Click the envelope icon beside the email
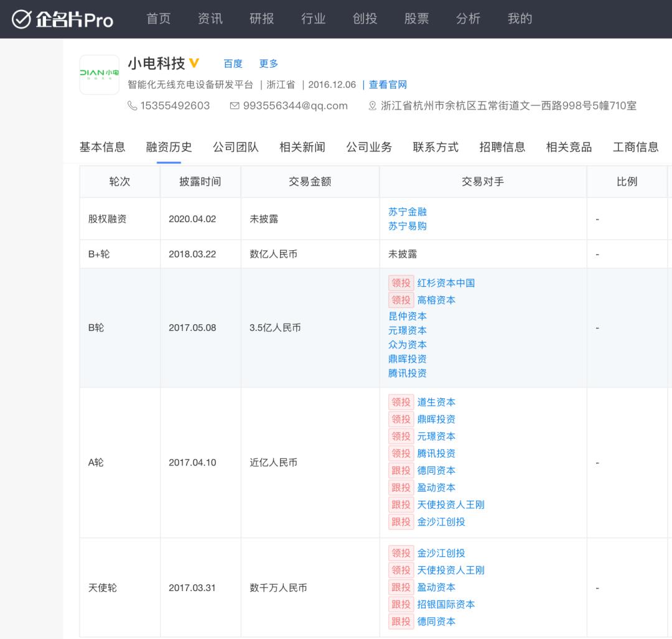The image size is (672, 639). (x=235, y=105)
